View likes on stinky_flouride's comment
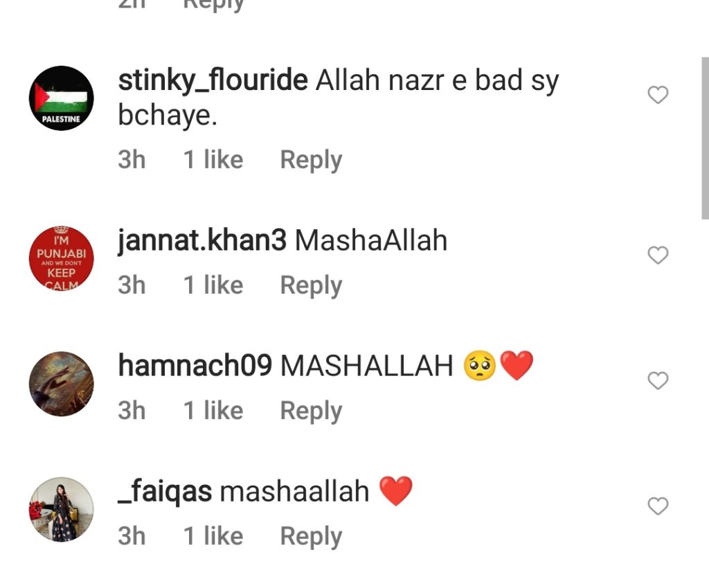Screen dimensions: 709x588 (213, 160)
